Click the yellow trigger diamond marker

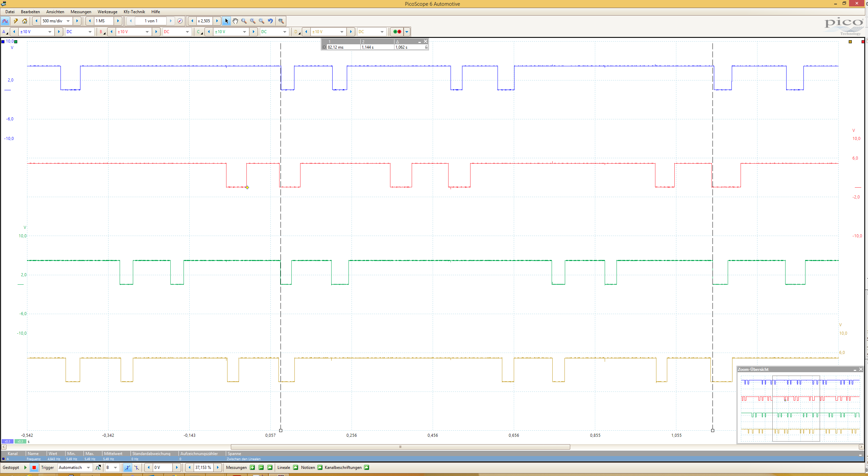pyautogui.click(x=247, y=188)
